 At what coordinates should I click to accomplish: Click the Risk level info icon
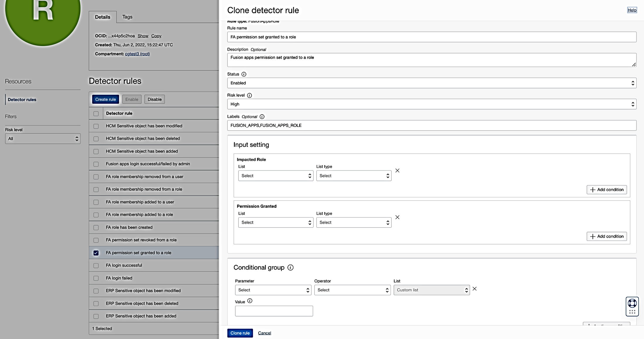click(249, 95)
